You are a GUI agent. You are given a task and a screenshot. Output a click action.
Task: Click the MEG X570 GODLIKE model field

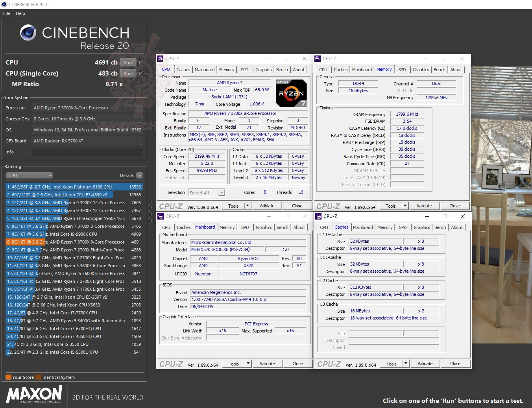coord(227,249)
